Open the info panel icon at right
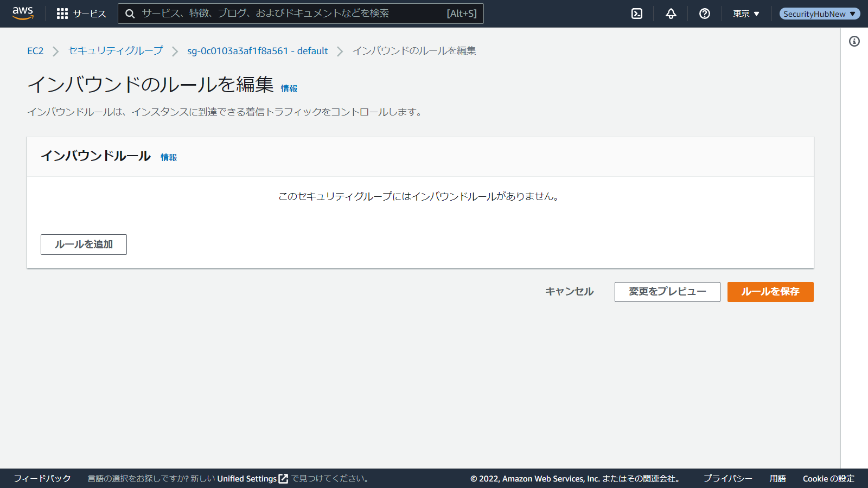 (854, 41)
